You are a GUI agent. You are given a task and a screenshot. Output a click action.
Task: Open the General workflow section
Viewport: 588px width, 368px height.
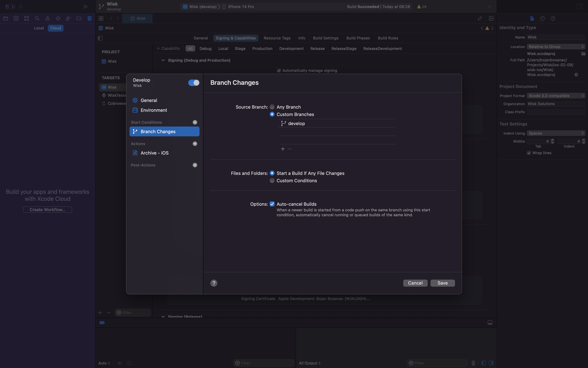coord(164,100)
